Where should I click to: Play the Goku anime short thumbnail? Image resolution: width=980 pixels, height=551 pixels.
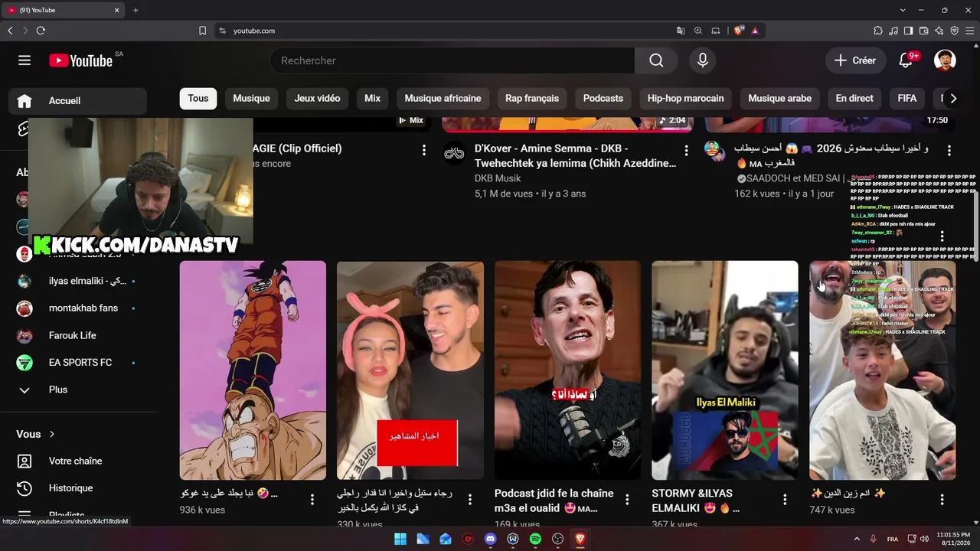(253, 370)
